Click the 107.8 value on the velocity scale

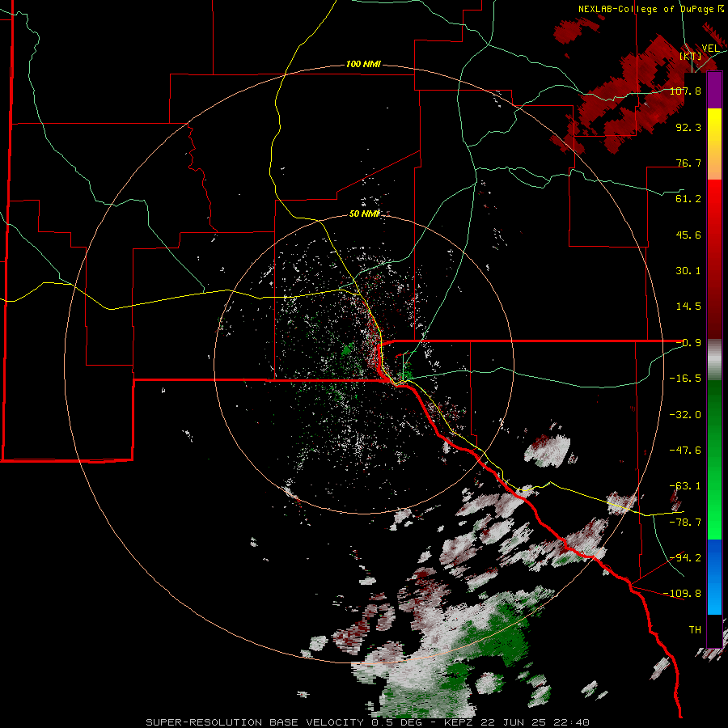coord(685,91)
